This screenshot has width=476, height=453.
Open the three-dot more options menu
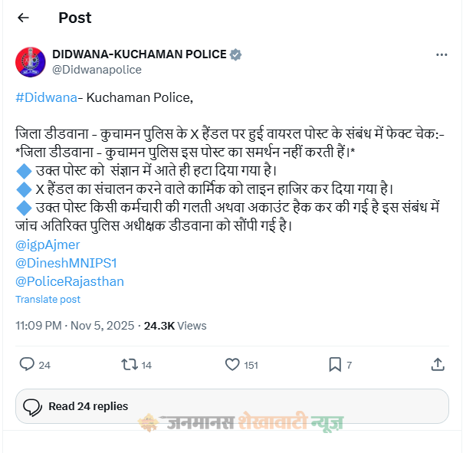[x=442, y=55]
